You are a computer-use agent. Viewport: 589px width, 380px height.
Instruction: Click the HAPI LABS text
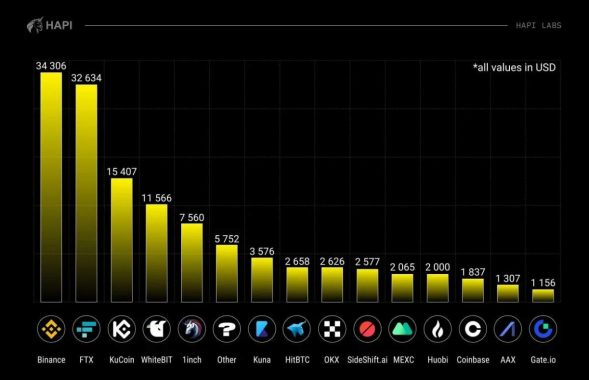pos(538,26)
